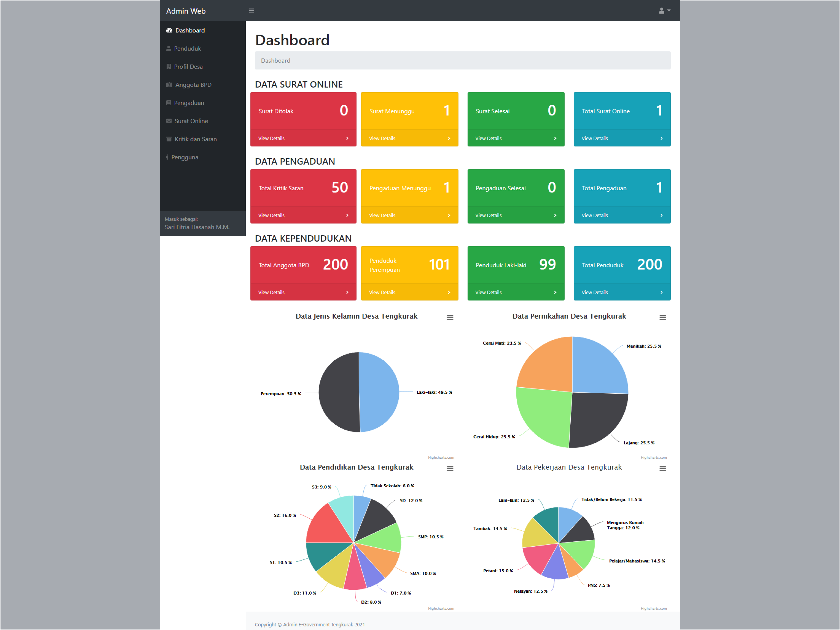
Task: View details of Total Pengaduan
Action: pos(595,216)
